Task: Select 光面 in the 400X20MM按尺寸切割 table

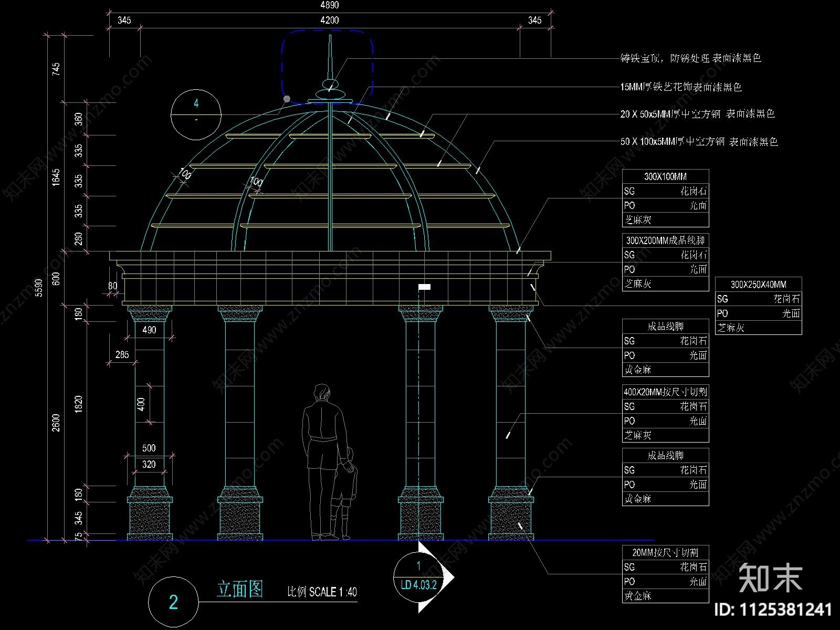Action: pos(698,421)
